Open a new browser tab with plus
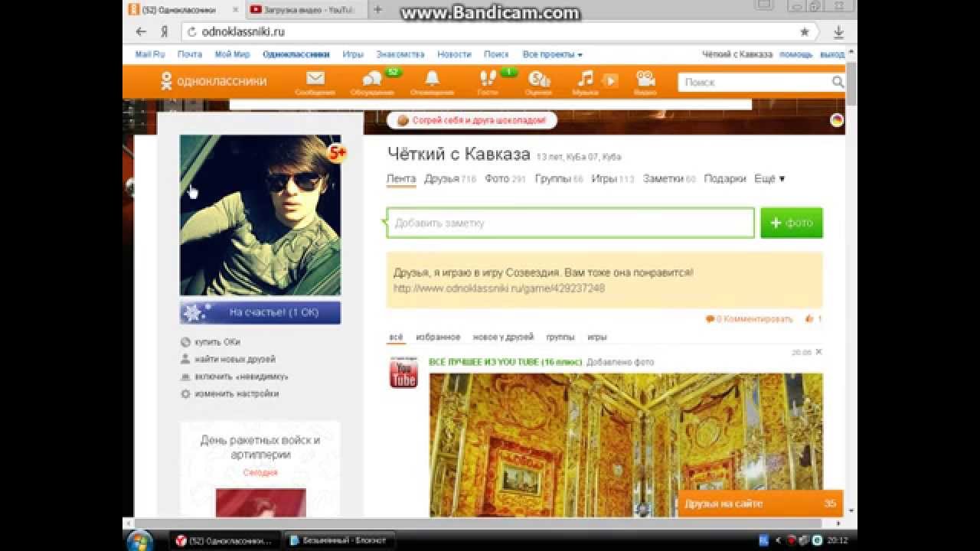Image resolution: width=980 pixels, height=551 pixels. 377,10
